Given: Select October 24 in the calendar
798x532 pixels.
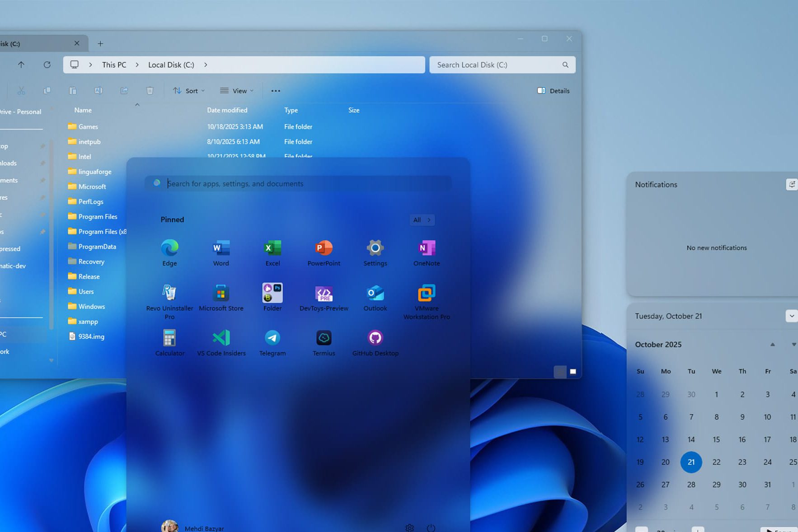Looking at the screenshot, I should (x=767, y=462).
